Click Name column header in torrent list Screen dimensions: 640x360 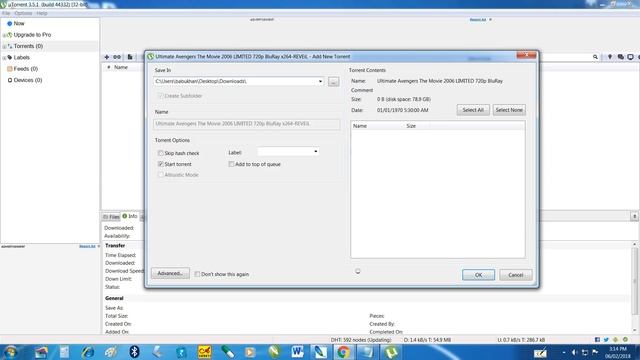pos(121,67)
